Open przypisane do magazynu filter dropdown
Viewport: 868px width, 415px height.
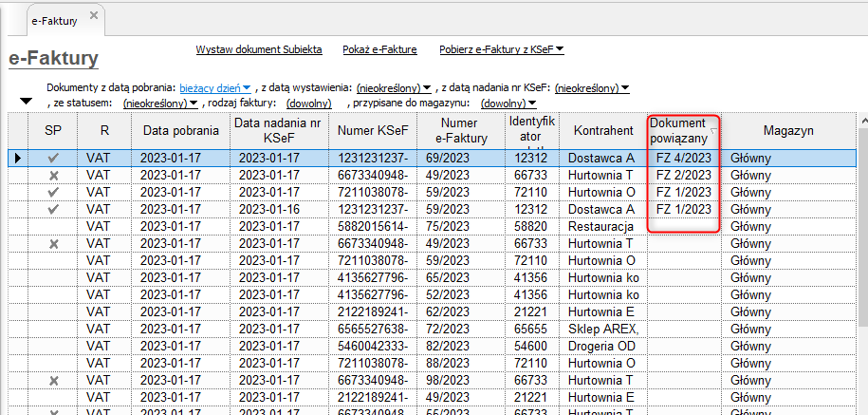[x=508, y=104]
